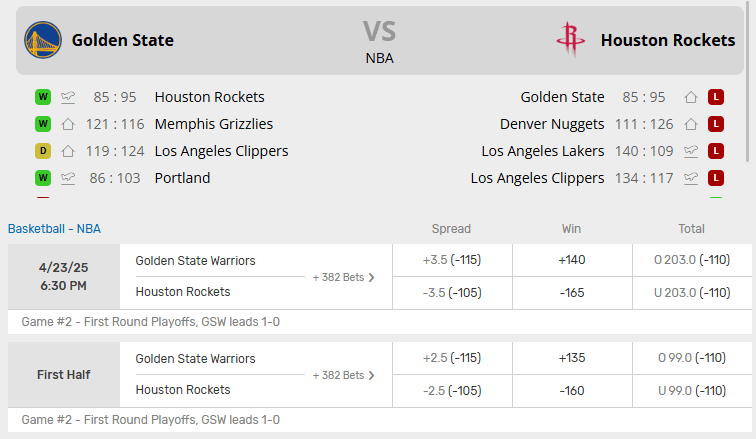Click the Golden State Warriors logo
Screen dimensions: 756x439
[42, 40]
